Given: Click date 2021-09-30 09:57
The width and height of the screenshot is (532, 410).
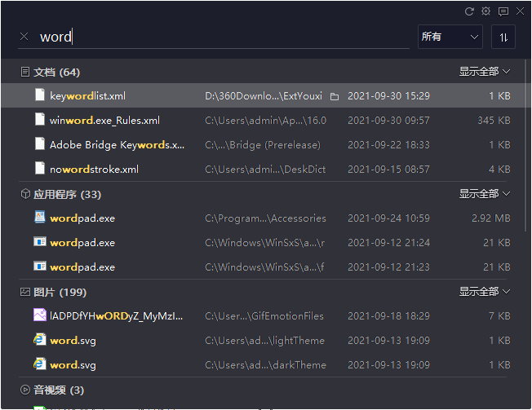Looking at the screenshot, I should click(389, 121).
